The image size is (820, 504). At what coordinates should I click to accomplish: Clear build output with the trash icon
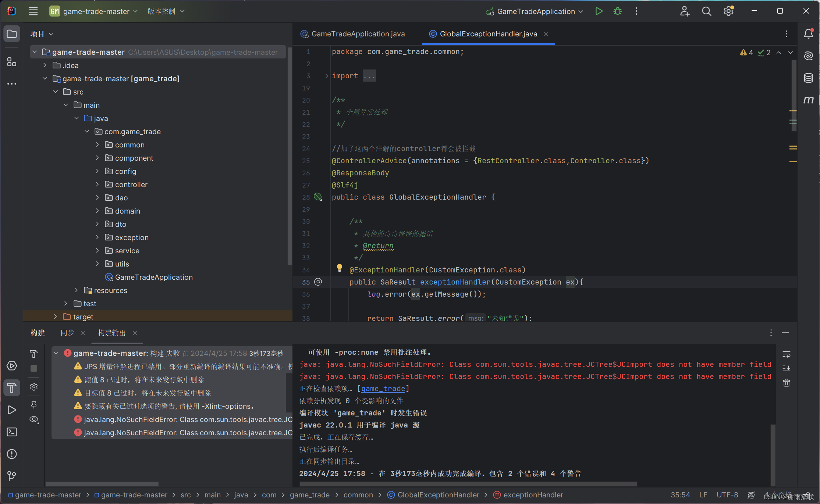(786, 383)
